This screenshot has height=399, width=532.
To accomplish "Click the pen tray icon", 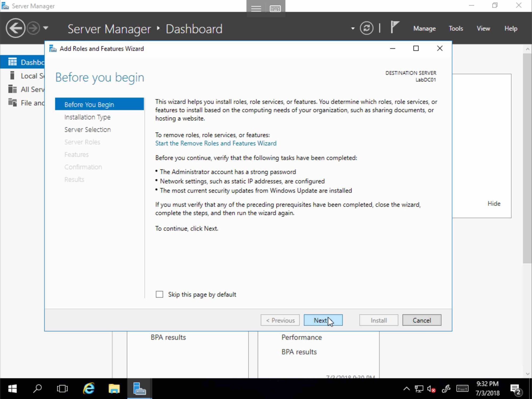I will coord(446,389).
